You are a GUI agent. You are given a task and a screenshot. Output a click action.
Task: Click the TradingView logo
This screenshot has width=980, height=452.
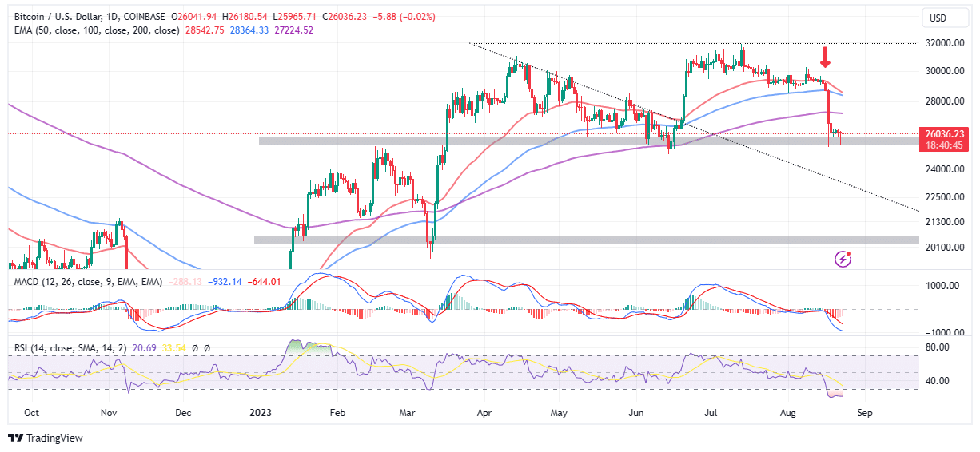point(46,438)
